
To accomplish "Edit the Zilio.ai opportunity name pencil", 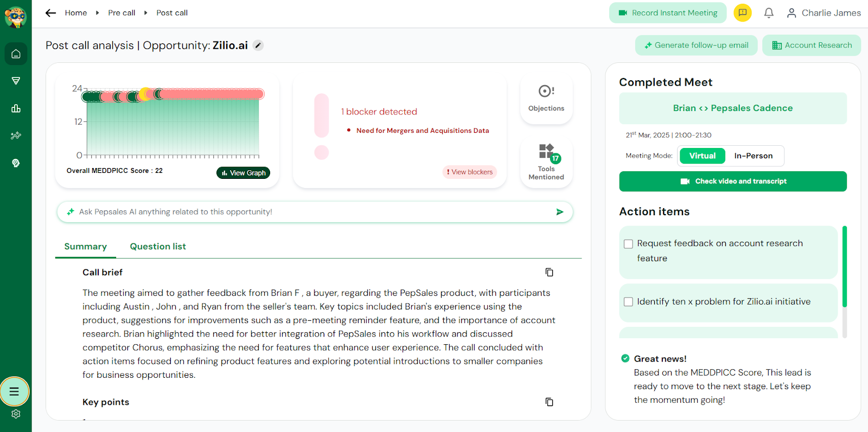I will (x=259, y=46).
